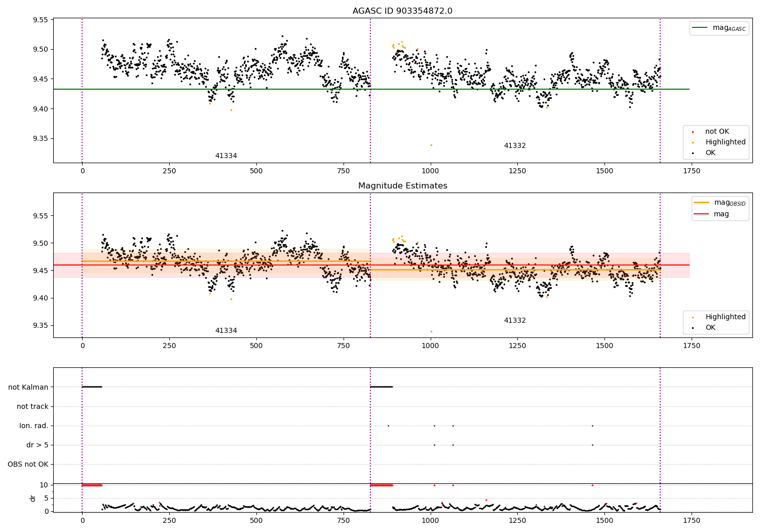Click the 'OBS not OK' axis label
The image size is (760, 532).
tap(28, 464)
